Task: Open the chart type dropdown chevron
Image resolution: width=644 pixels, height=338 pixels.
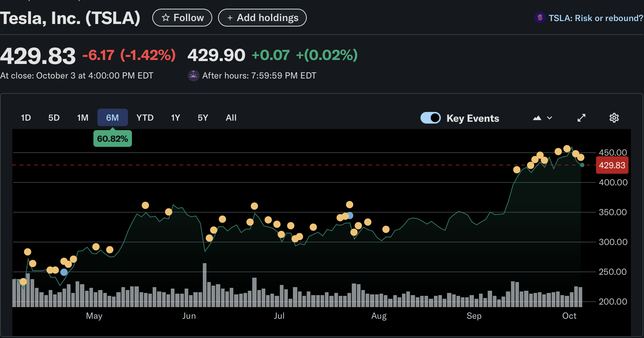Action: coord(550,118)
